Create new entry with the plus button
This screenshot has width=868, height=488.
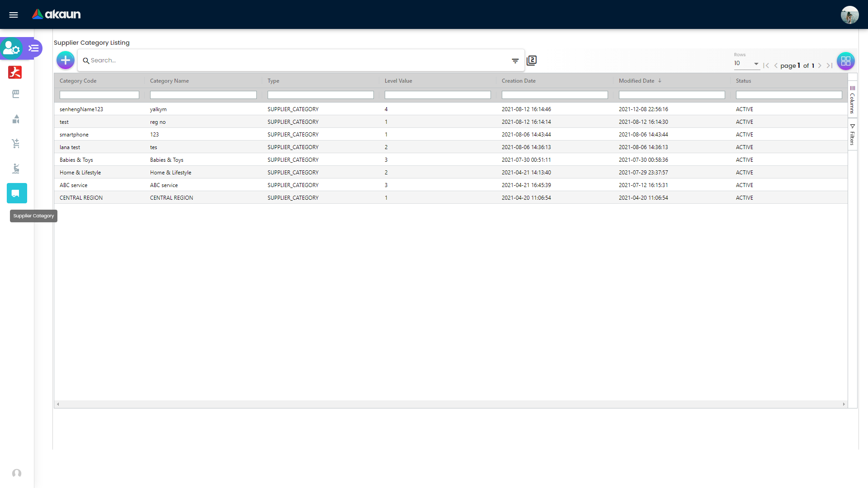(x=65, y=60)
